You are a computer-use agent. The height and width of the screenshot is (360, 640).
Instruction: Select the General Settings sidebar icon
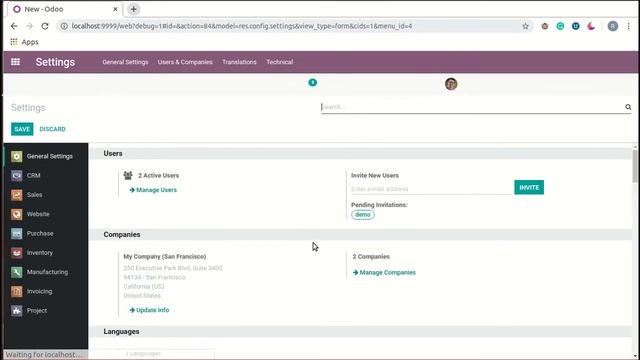coord(17,156)
